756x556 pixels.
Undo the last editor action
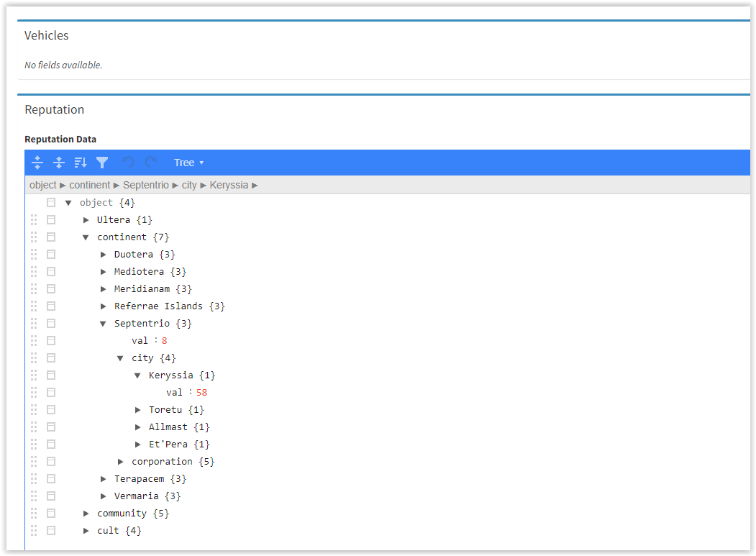128,163
